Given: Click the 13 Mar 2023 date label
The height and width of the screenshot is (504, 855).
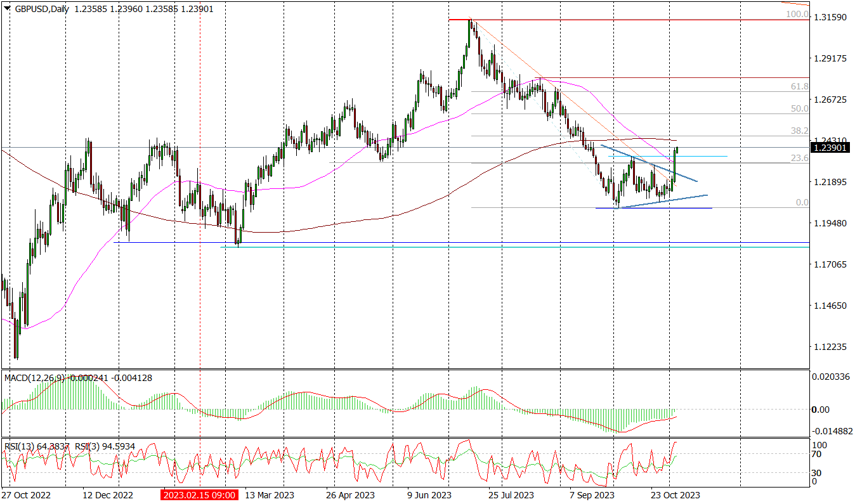Looking at the screenshot, I should [270, 495].
